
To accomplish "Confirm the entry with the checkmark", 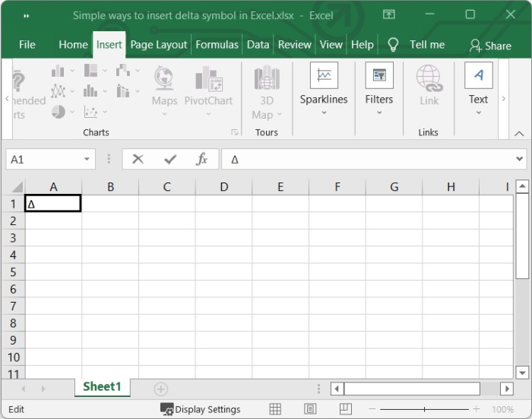I will coord(170,159).
